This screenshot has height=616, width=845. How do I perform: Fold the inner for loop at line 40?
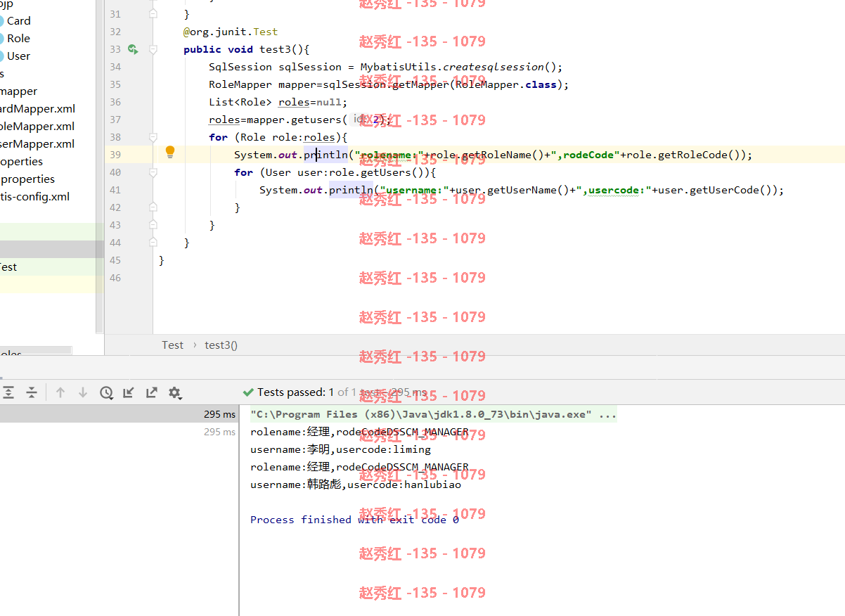tap(153, 172)
